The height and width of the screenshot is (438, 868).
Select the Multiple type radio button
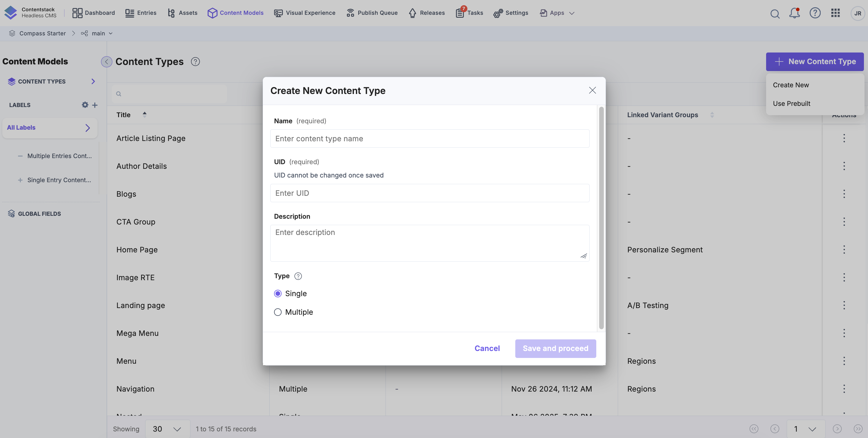278,312
